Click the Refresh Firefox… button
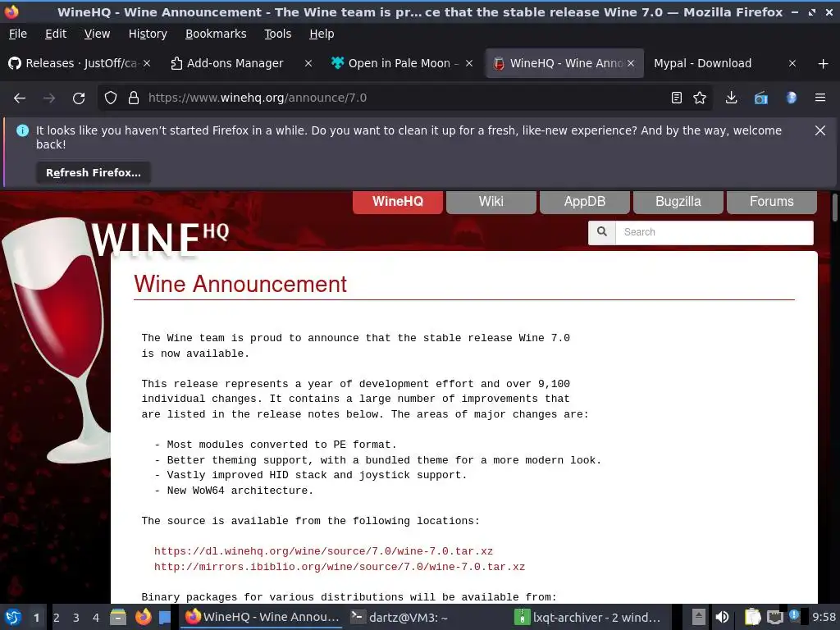Image resolution: width=840 pixels, height=630 pixels. pyautogui.click(x=94, y=173)
